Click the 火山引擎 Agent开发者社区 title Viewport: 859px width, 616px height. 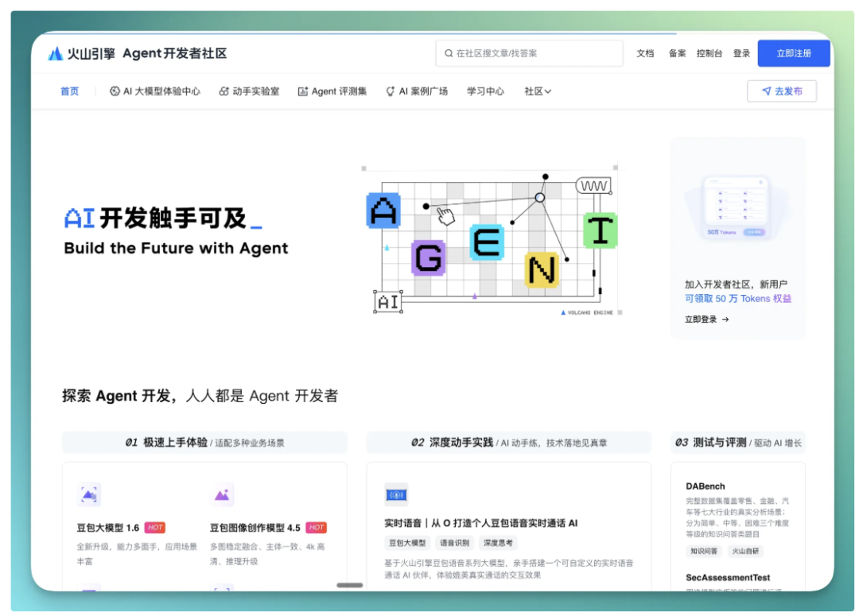[147, 54]
